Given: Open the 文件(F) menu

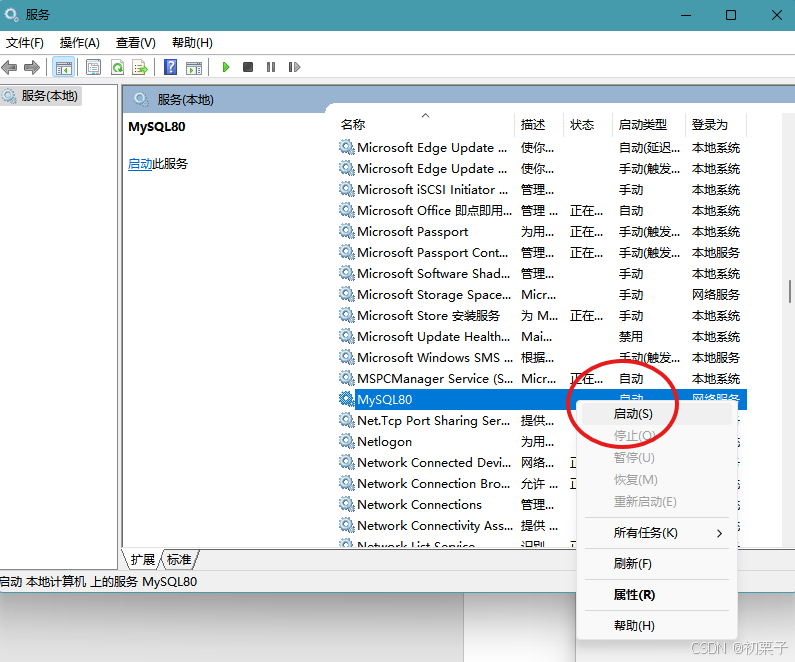Looking at the screenshot, I should tap(25, 43).
